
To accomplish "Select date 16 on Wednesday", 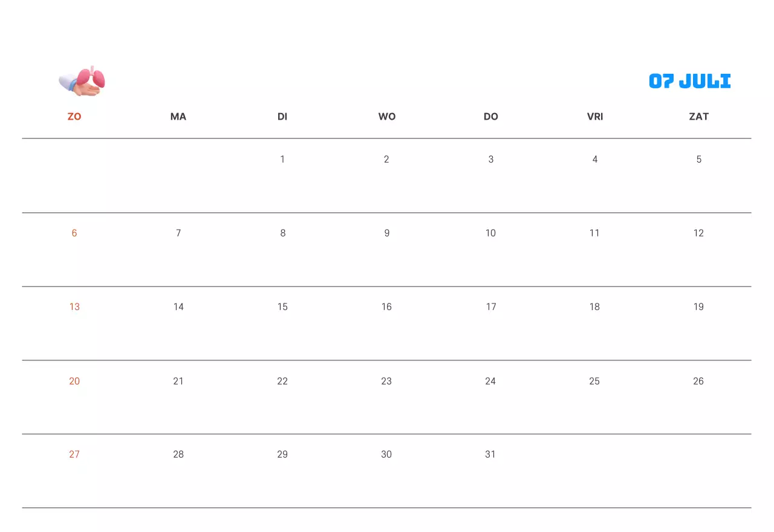I will [x=386, y=307].
